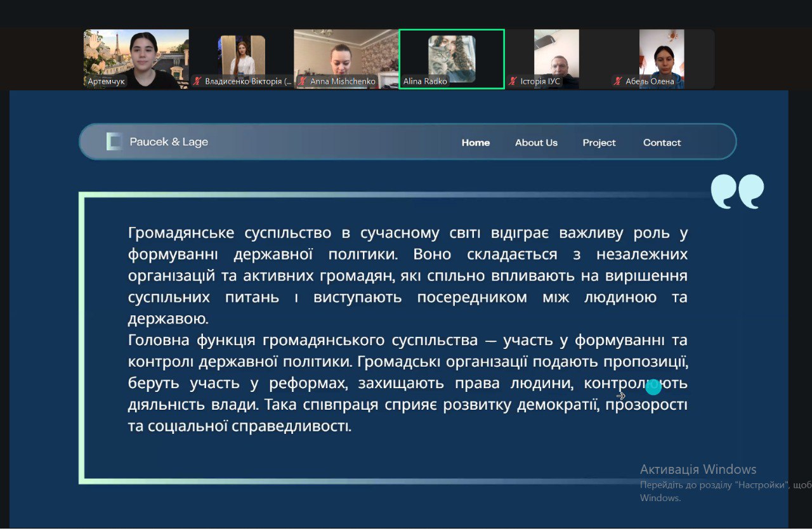The width and height of the screenshot is (812, 529).
Task: Click the large quotation mark icon
Action: 737,192
